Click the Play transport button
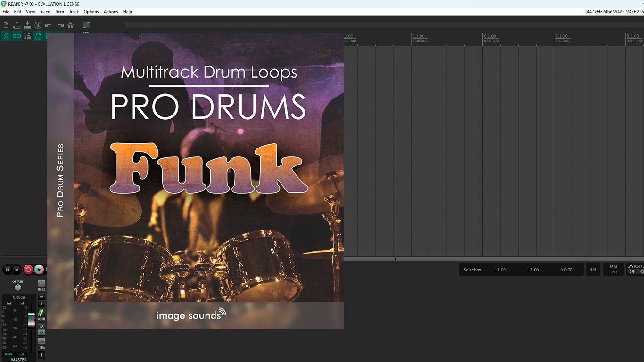The width and height of the screenshot is (644, 362). [x=39, y=270]
